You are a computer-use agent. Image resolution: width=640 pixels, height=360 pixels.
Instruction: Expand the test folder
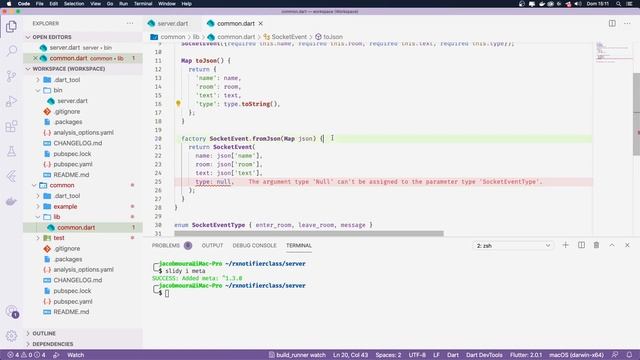pyautogui.click(x=38, y=238)
